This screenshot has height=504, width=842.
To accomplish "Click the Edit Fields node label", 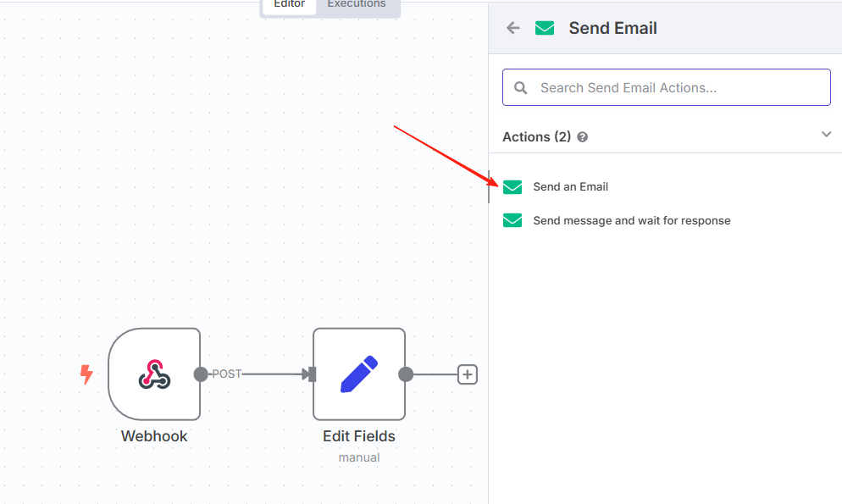I will 358,436.
